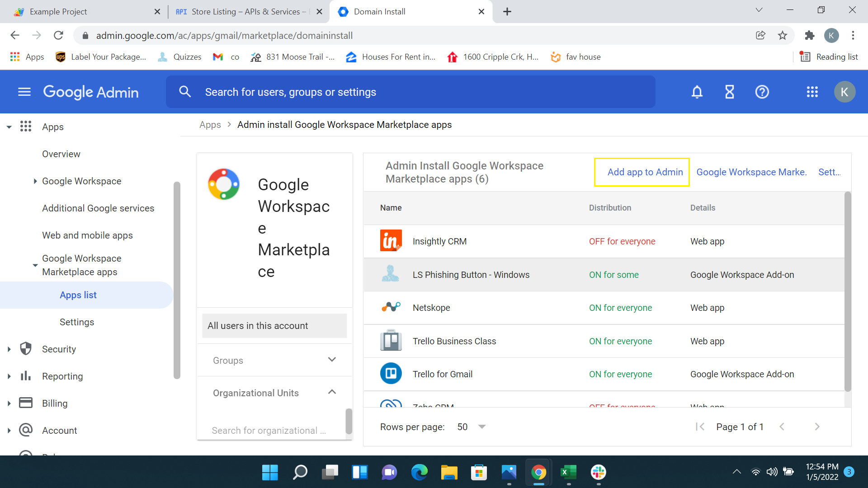Click the Trello Business Class app icon
868x488 pixels.
(x=391, y=341)
